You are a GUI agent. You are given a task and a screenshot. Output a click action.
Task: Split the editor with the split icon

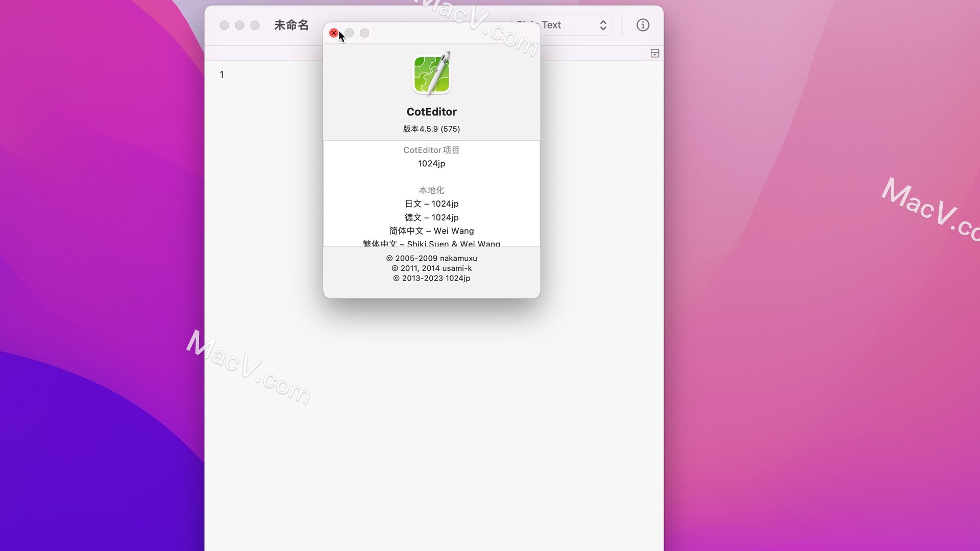point(655,54)
